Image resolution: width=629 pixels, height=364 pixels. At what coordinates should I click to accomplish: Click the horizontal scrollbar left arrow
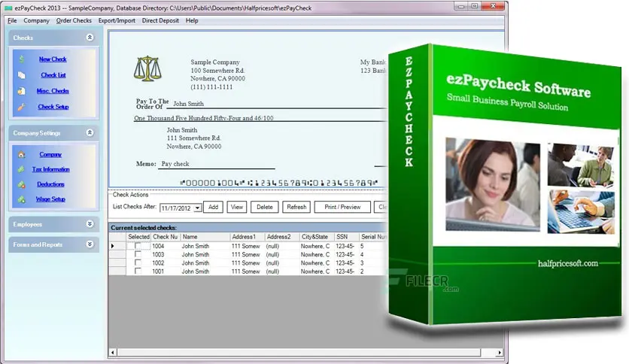click(113, 353)
